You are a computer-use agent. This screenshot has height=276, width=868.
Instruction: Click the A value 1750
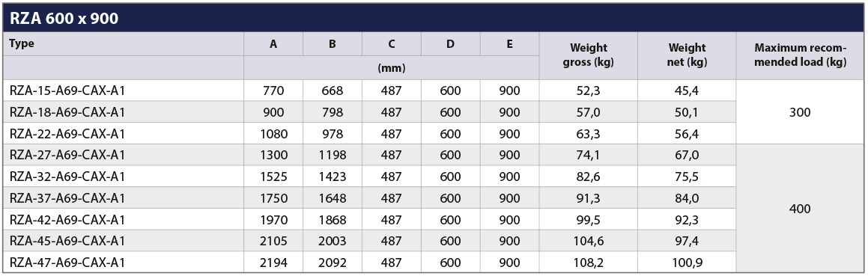pyautogui.click(x=273, y=198)
